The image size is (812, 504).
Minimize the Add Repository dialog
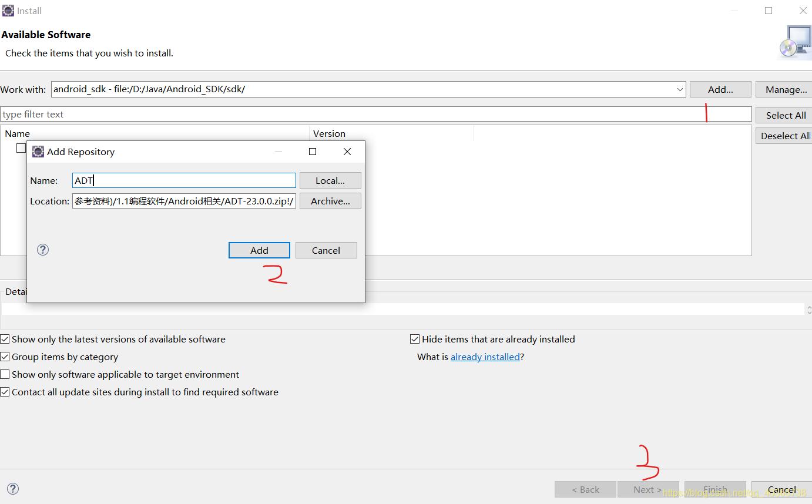tap(279, 152)
